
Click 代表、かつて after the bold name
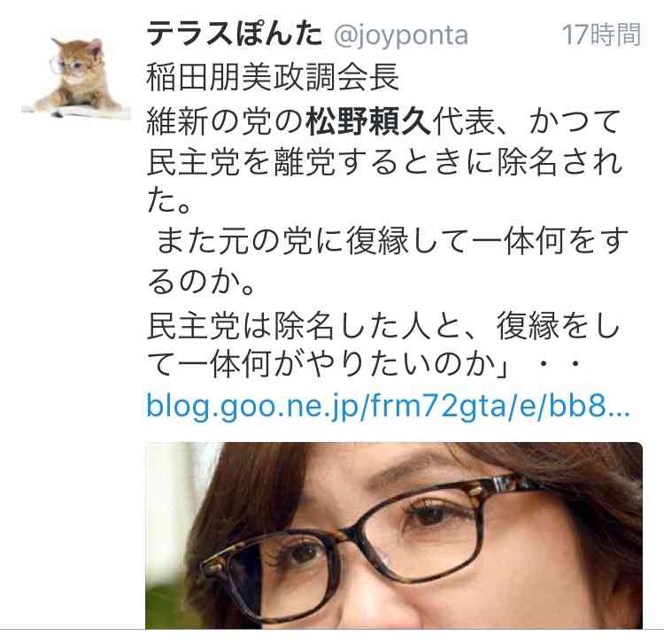pyautogui.click(x=526, y=122)
